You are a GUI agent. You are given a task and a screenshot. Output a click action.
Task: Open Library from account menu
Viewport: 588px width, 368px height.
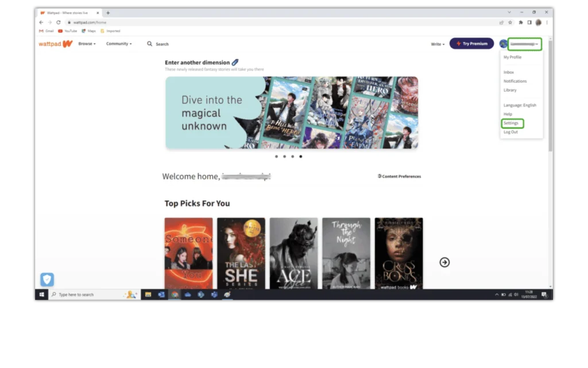(510, 90)
